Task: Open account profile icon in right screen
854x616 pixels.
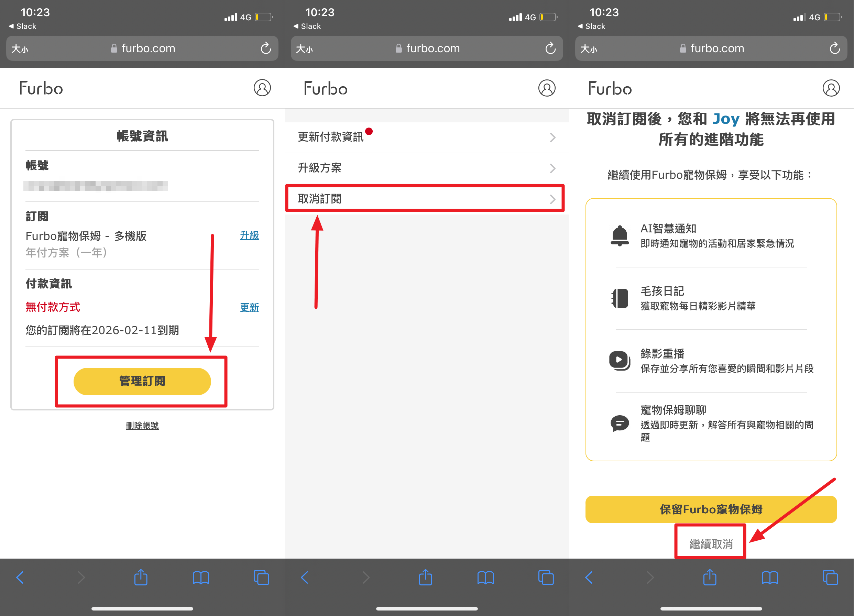Action: (831, 88)
